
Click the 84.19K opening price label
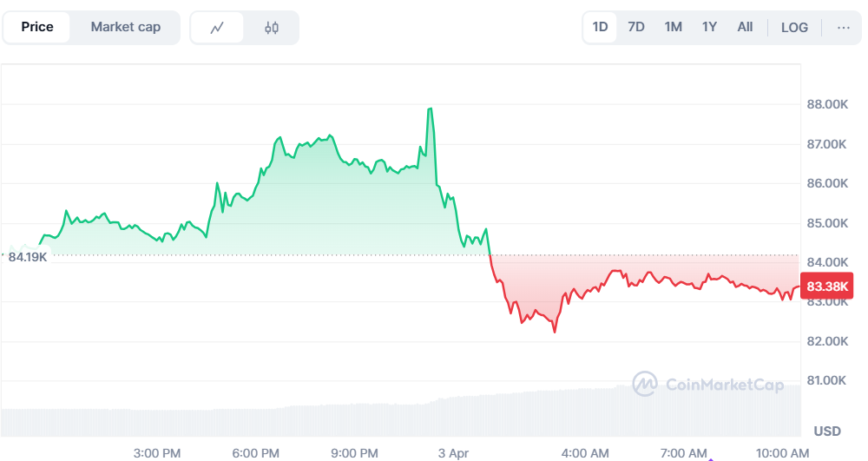28,257
